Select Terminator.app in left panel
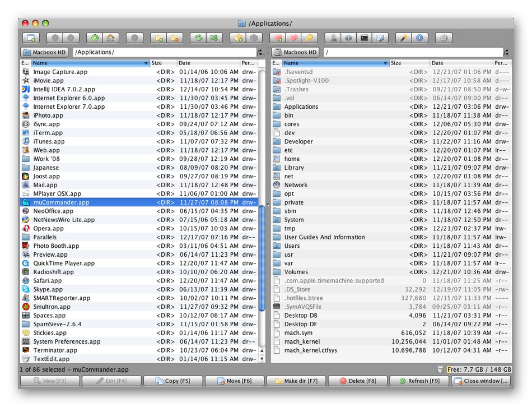The height and width of the screenshot is (407, 532). click(x=139, y=350)
